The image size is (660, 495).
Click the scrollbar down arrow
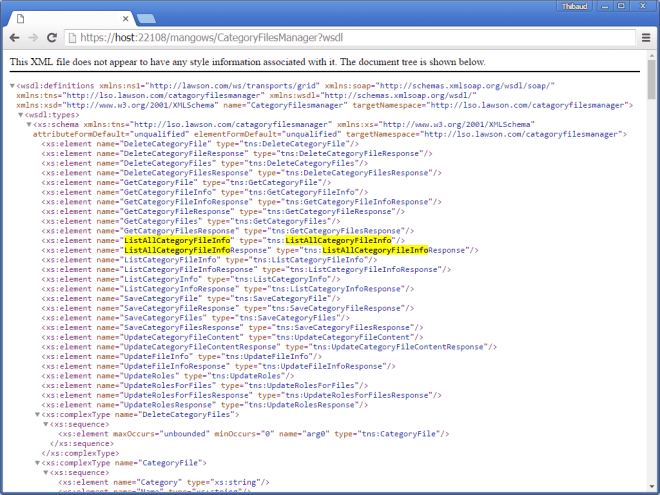[652, 489]
